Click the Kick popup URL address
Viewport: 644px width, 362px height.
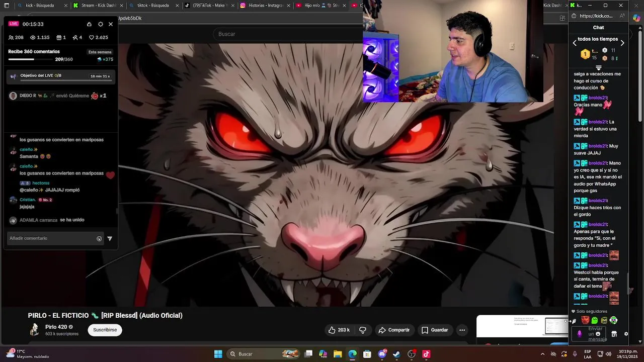click(x=596, y=16)
